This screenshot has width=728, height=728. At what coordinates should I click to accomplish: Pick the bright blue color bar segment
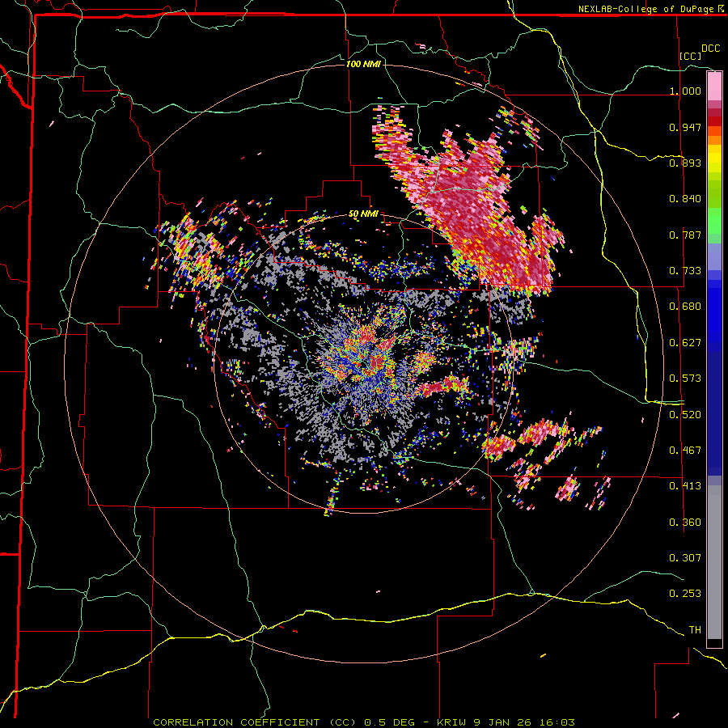[714, 315]
